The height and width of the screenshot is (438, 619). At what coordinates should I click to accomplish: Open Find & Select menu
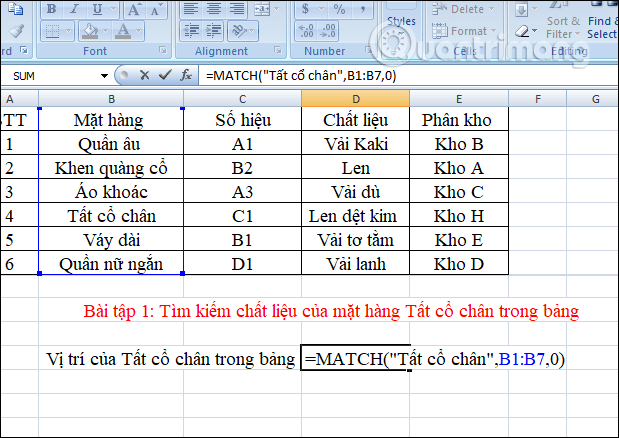point(602,28)
